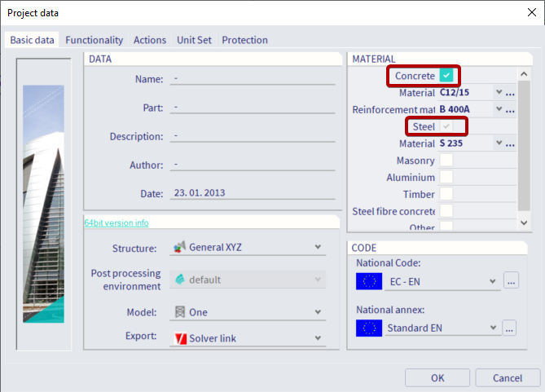The width and height of the screenshot is (545, 392).
Task: Uncheck the Concrete material checkbox
Action: coord(446,76)
